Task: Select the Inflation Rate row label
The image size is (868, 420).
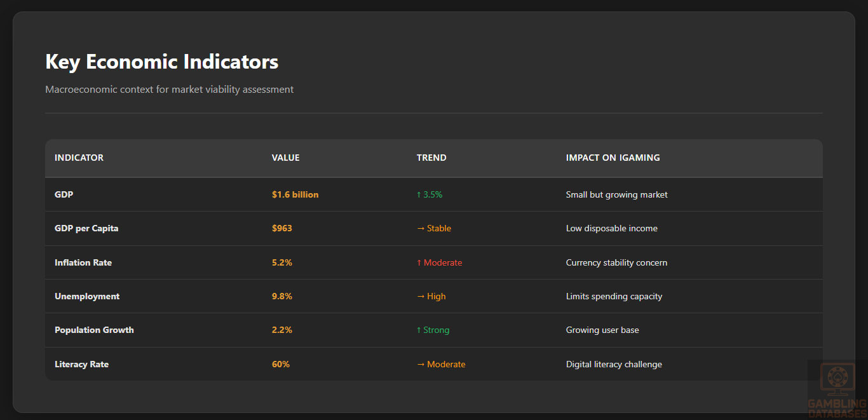Action: point(83,262)
